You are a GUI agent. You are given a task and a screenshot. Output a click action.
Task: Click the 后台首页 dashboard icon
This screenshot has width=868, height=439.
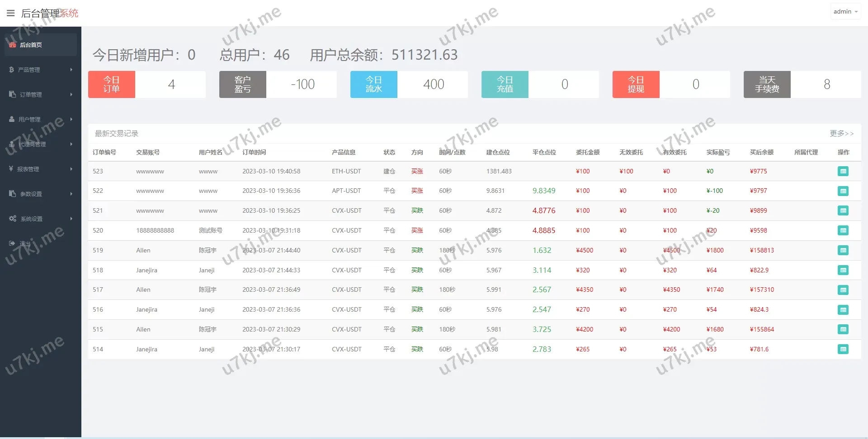click(x=13, y=45)
